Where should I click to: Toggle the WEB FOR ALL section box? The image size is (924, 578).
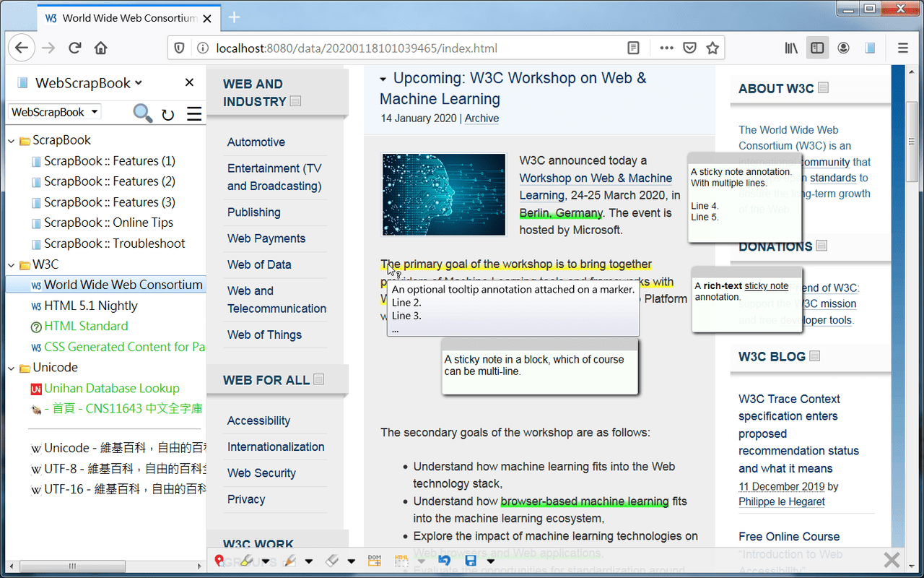point(319,379)
